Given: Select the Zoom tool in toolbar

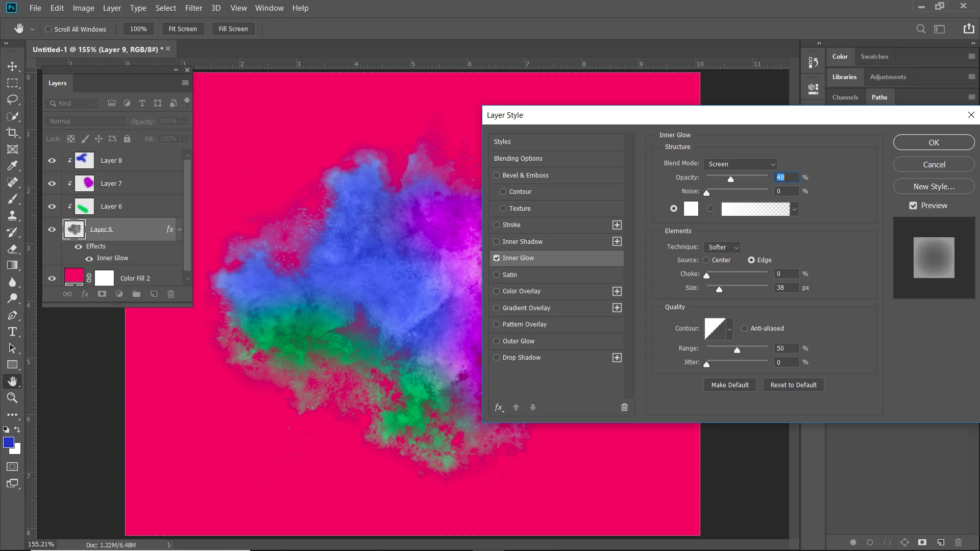Looking at the screenshot, I should coord(13,398).
